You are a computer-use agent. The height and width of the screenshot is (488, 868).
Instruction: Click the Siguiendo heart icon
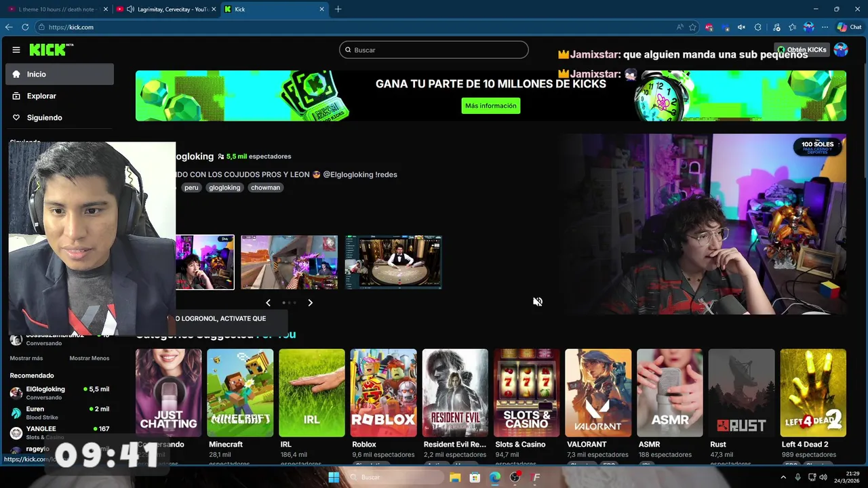click(x=16, y=118)
